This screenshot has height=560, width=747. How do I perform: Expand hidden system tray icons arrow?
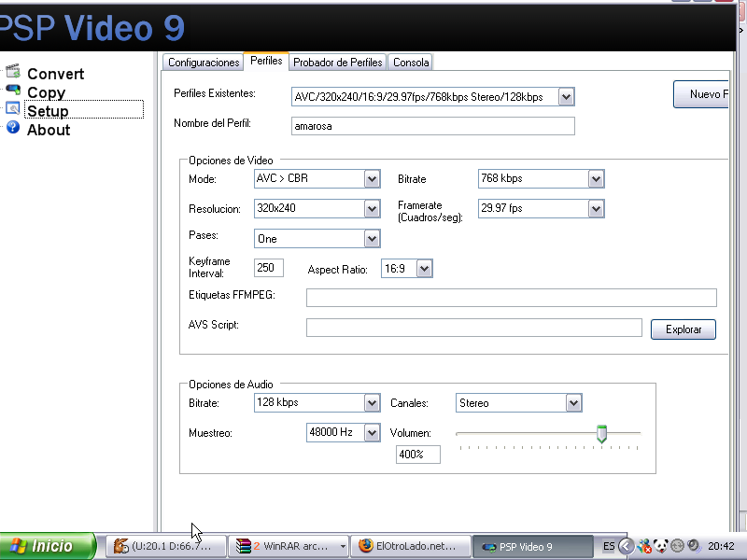[x=627, y=546]
